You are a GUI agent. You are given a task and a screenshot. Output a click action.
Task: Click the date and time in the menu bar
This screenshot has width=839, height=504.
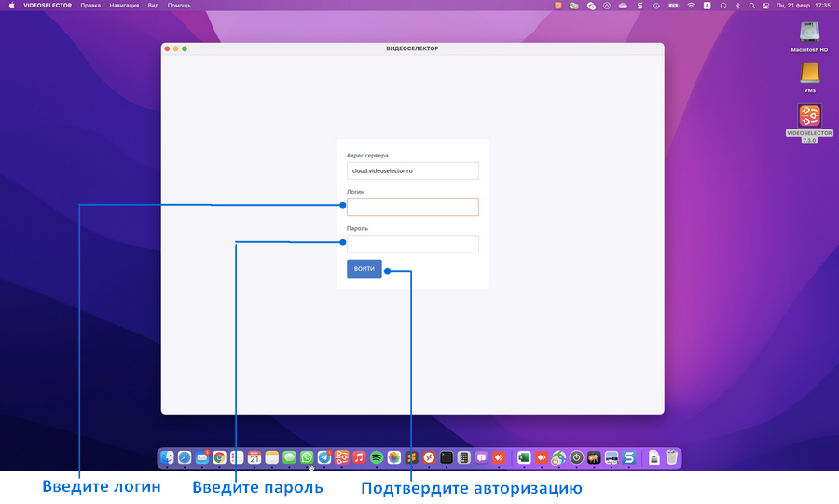pos(804,6)
